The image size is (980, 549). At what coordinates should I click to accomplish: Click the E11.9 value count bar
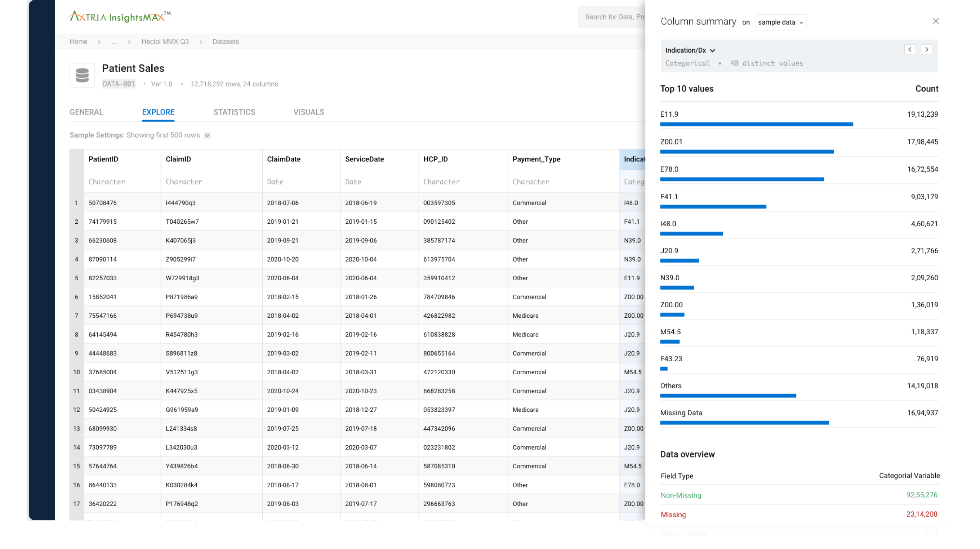757,124
